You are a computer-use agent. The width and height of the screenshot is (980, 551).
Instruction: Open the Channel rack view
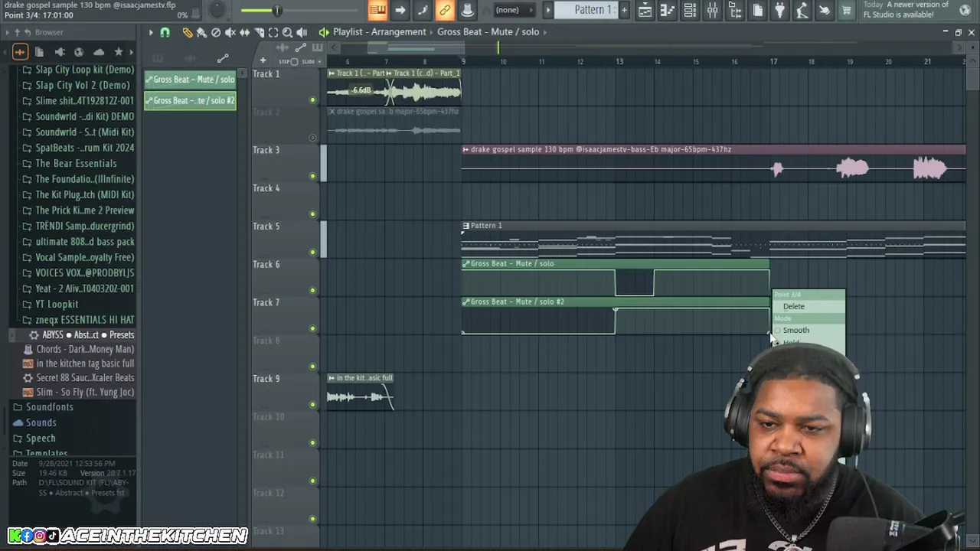[x=690, y=10]
